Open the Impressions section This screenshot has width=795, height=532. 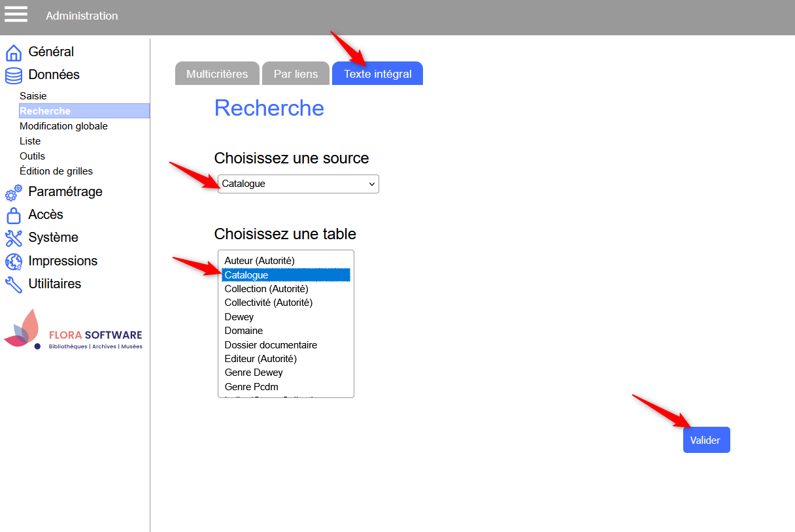(x=63, y=261)
